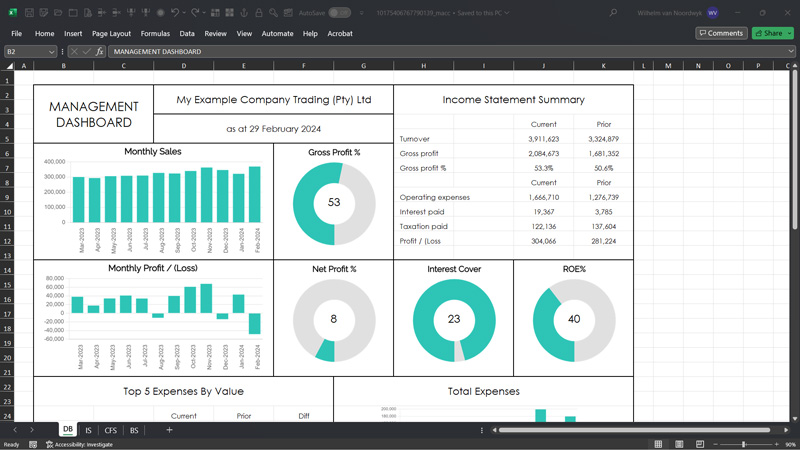This screenshot has width=800, height=450.
Task: Toggle the AutoSave switch
Action: 340,13
